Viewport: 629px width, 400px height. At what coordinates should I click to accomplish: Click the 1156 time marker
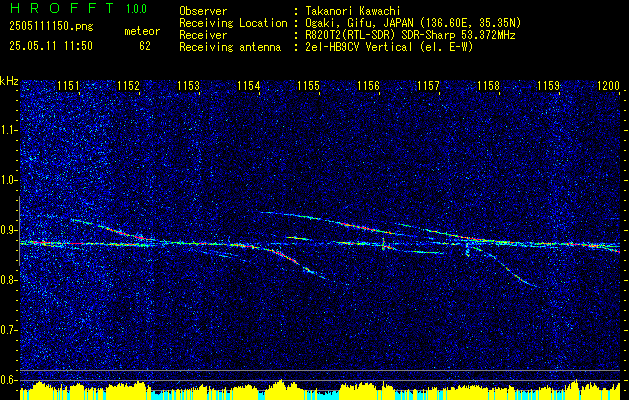[x=368, y=85]
